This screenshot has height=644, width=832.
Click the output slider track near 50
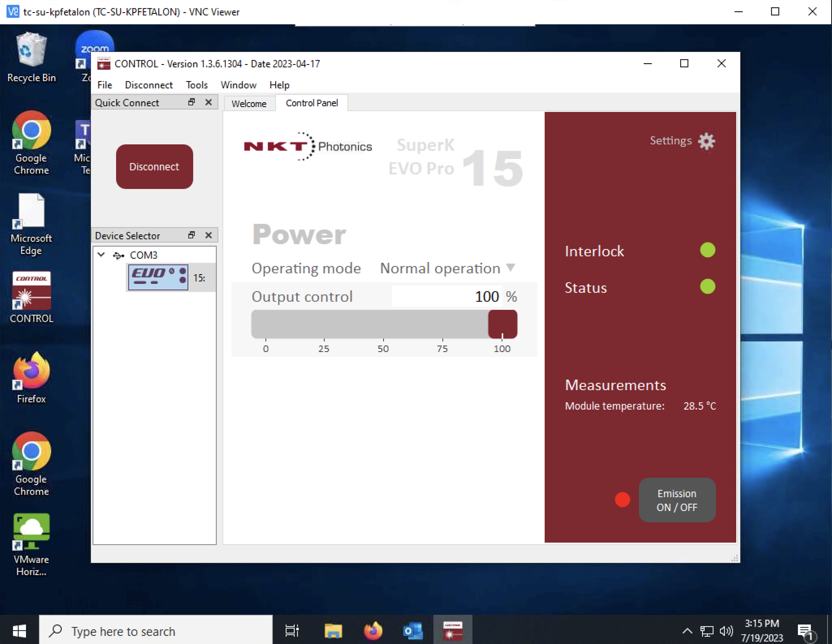383,324
